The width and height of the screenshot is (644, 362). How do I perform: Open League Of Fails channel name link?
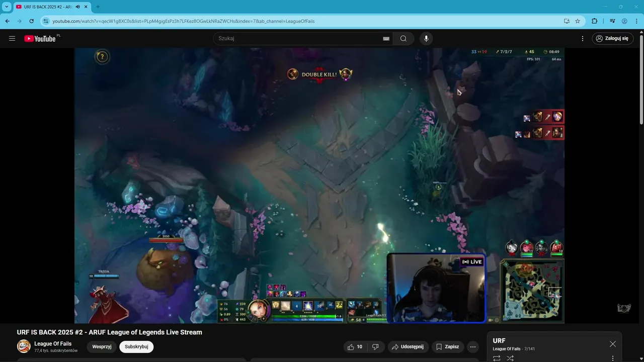tap(53, 344)
